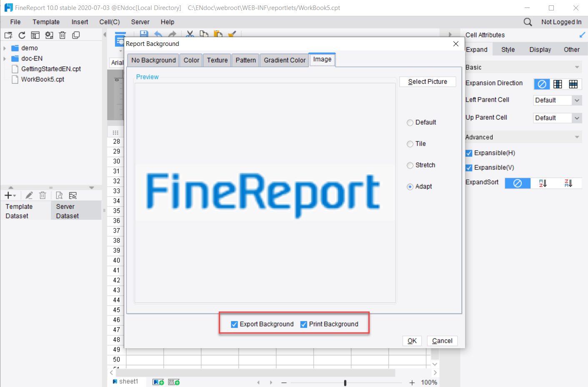588x387 pixels.
Task: Adjust the zoom slider at the bottom
Action: point(345,382)
